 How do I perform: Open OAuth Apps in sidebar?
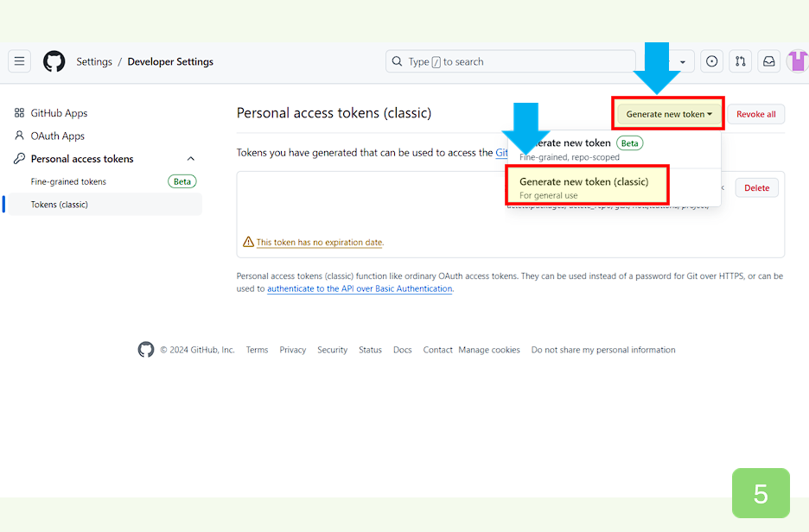57,136
